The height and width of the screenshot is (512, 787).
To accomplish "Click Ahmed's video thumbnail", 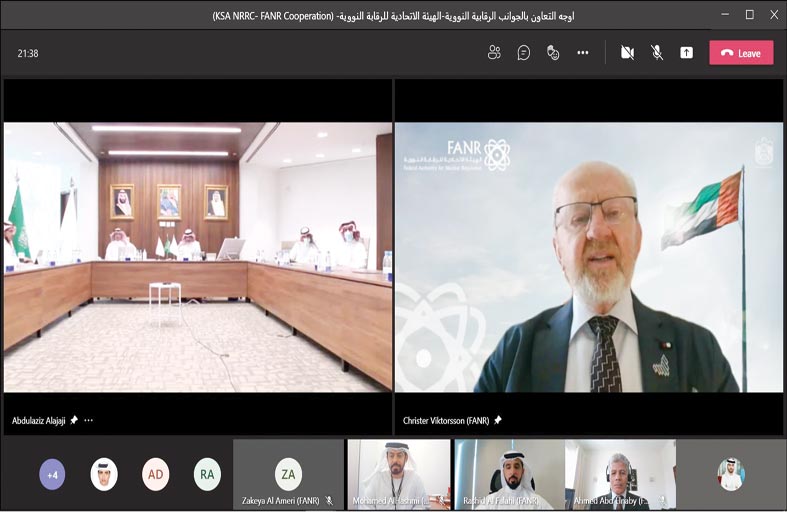I will [619, 474].
